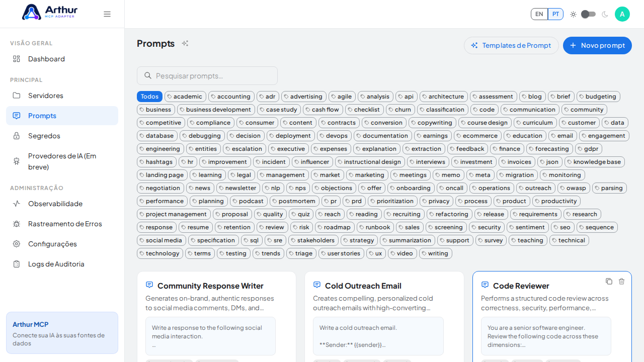The image size is (644, 362).
Task: Click sparkle icon next to Prompts heading
Action: click(185, 43)
